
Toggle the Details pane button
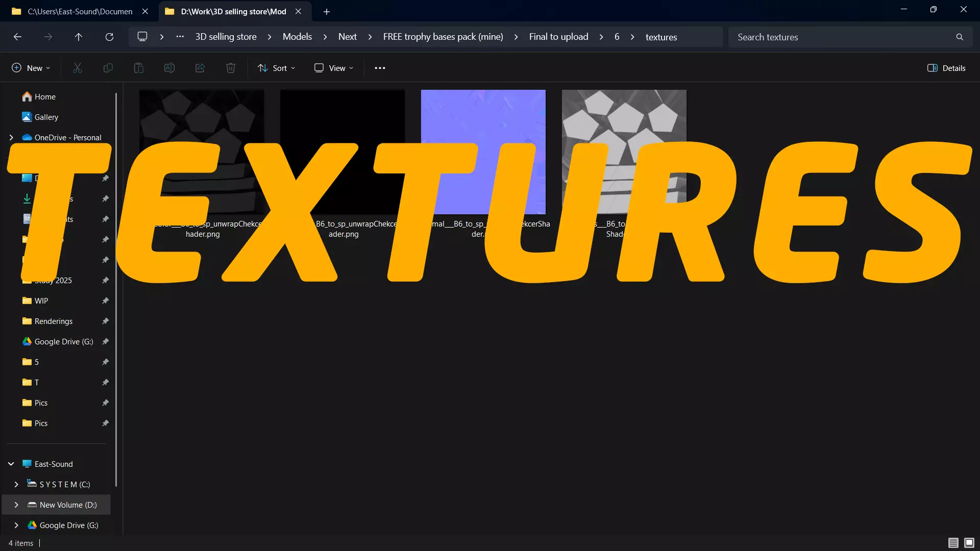coord(946,68)
